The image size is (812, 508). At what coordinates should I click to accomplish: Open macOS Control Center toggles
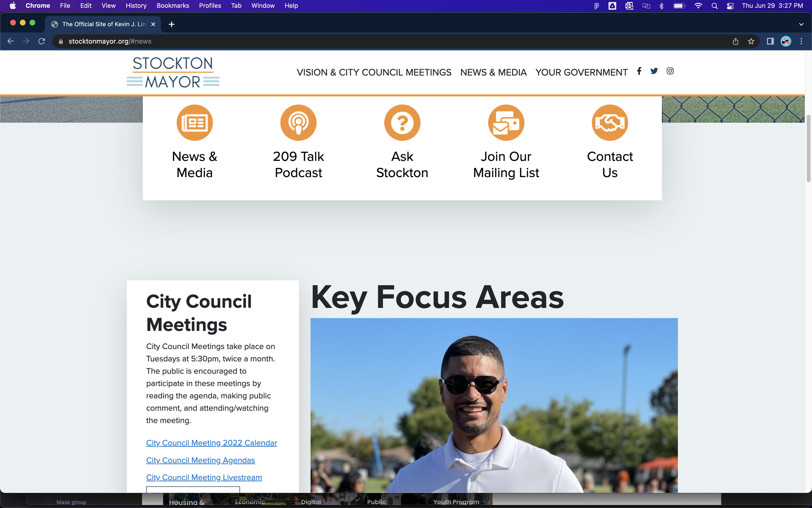coord(730,6)
